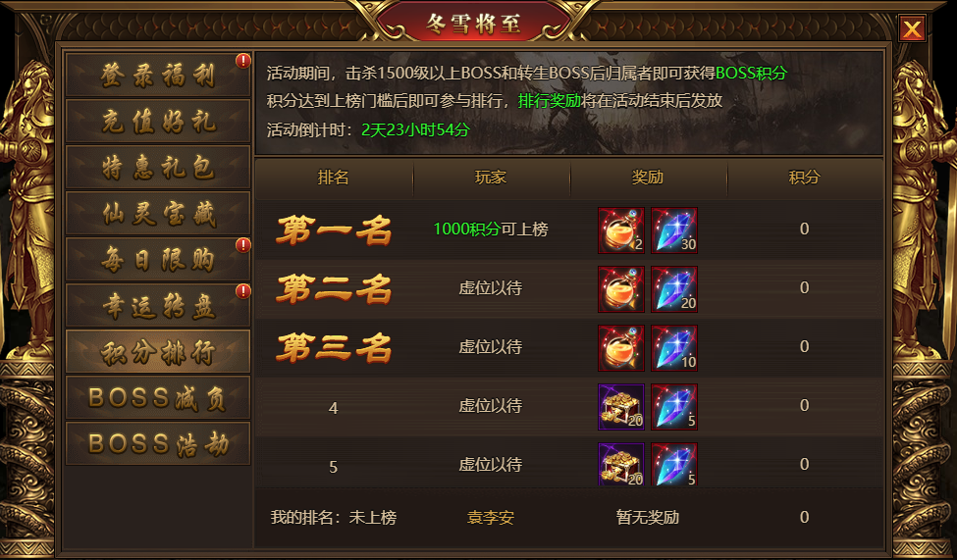Go to 每日限购 tab
This screenshot has width=957, height=560.
point(158,260)
